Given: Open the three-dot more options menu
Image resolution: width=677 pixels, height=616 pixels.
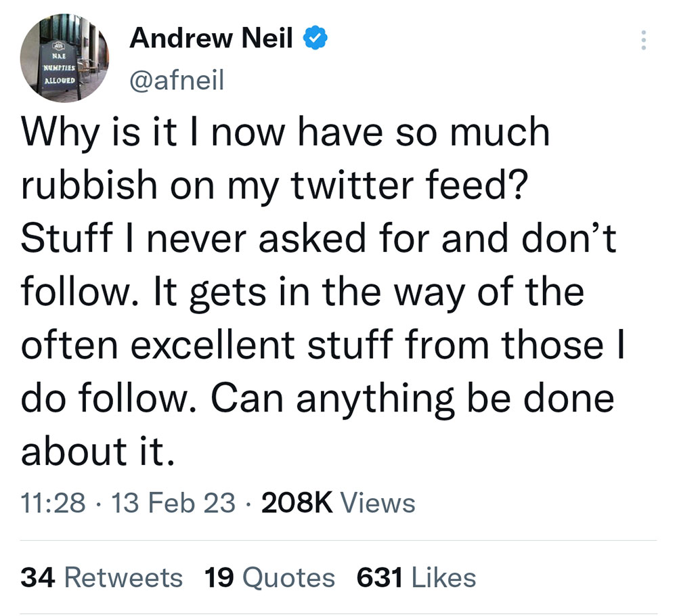Looking at the screenshot, I should click(x=642, y=42).
